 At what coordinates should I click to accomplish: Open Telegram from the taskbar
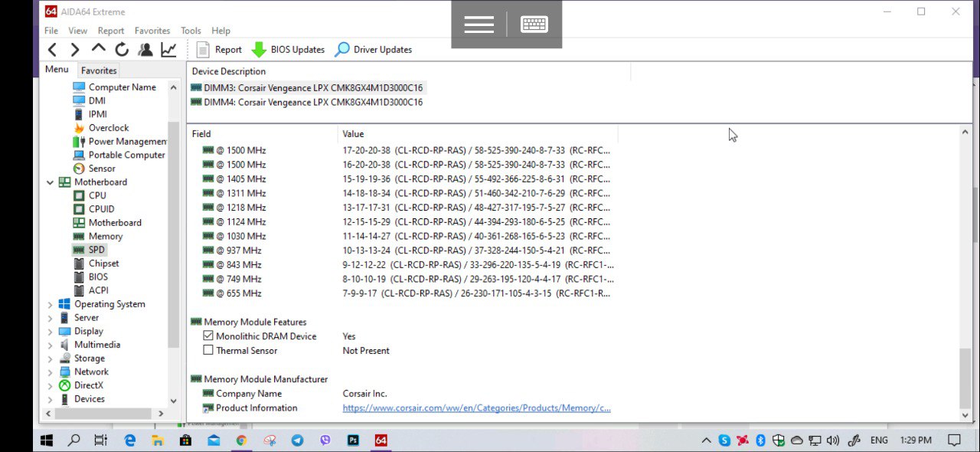pyautogui.click(x=297, y=441)
